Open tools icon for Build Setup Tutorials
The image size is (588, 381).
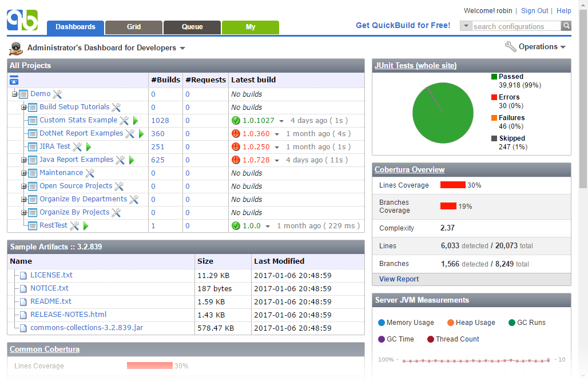[x=116, y=107]
